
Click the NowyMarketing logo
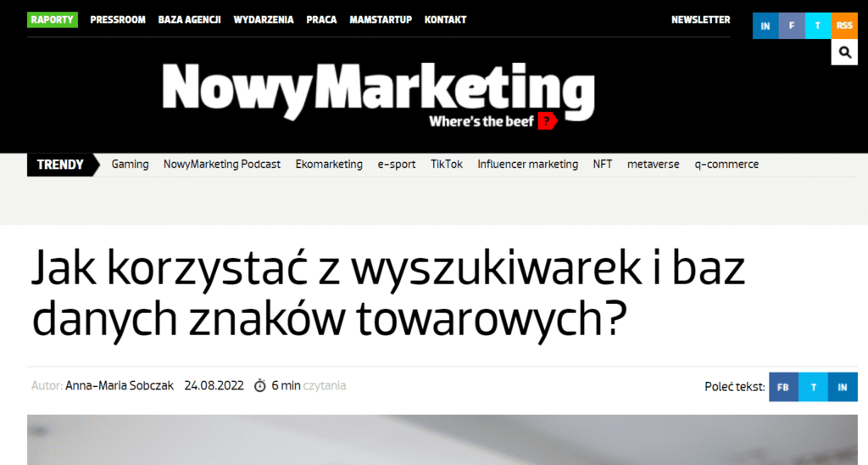[x=379, y=94]
